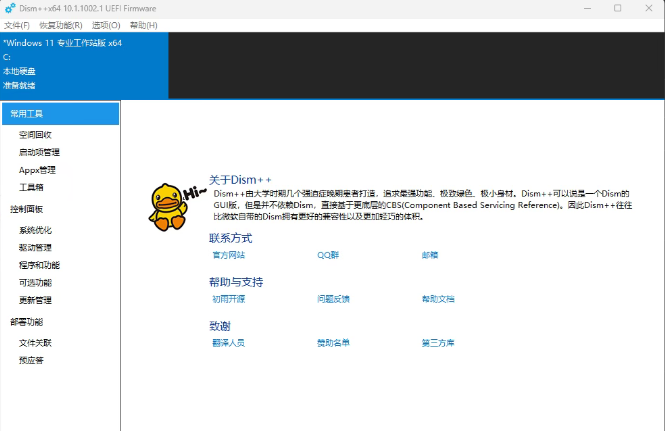Open the 问题反馈 link
The width and height of the screenshot is (665, 431).
pos(334,299)
